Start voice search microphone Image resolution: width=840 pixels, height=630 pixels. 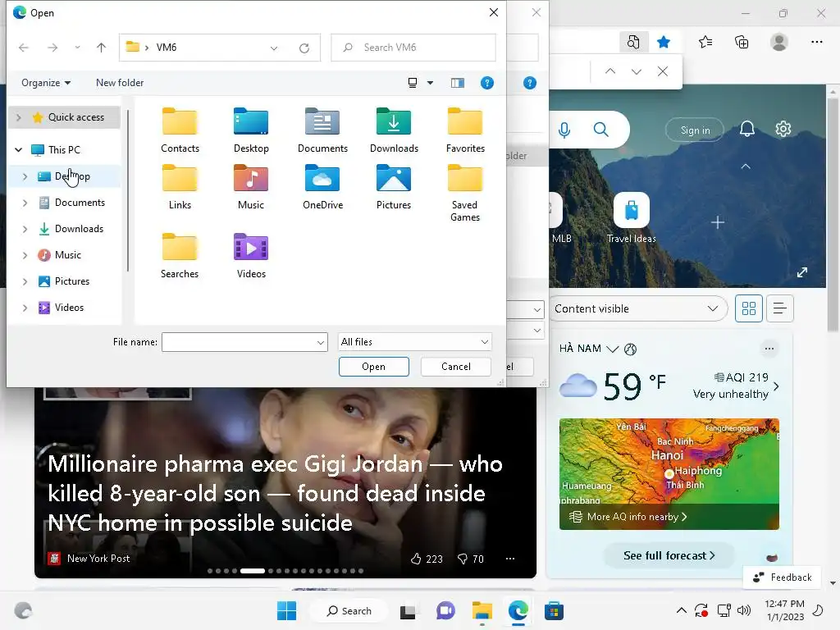pyautogui.click(x=564, y=130)
